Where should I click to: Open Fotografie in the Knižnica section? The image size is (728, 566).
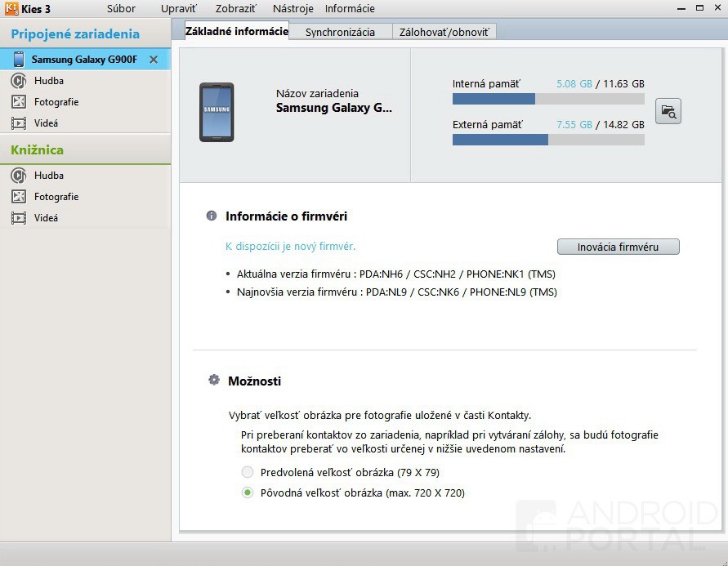click(x=56, y=197)
